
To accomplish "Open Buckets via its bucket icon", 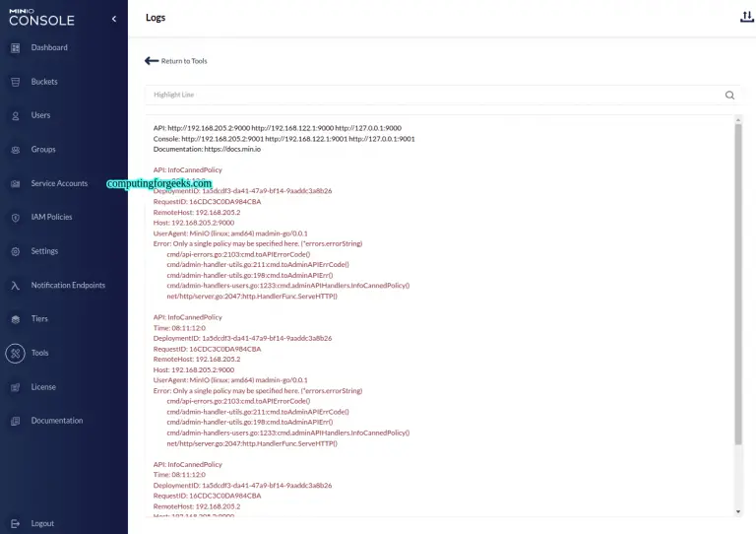I will coord(16,82).
